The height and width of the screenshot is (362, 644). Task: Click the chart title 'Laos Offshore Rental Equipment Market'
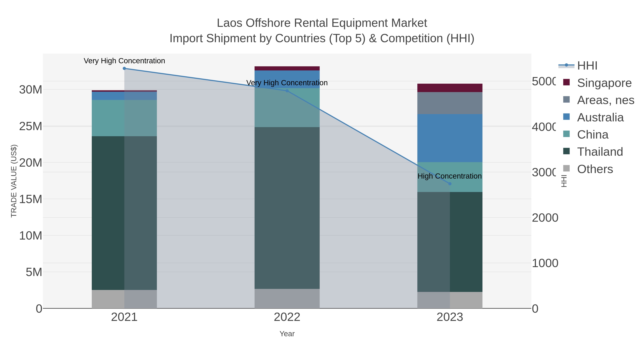tap(322, 23)
